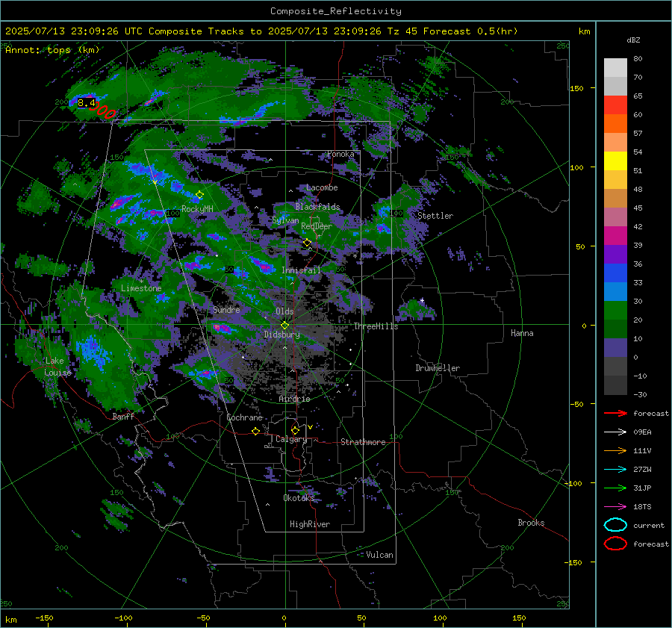Click the Olds city label

tap(284, 311)
